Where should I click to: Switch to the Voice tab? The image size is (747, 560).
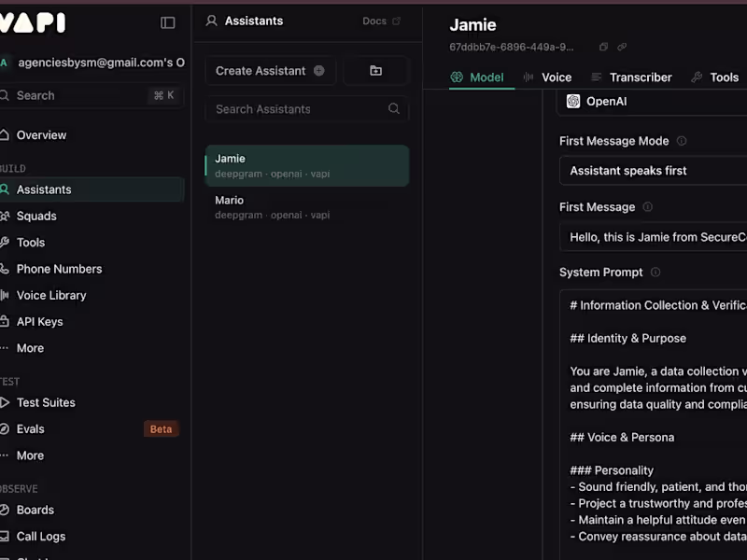click(x=547, y=77)
